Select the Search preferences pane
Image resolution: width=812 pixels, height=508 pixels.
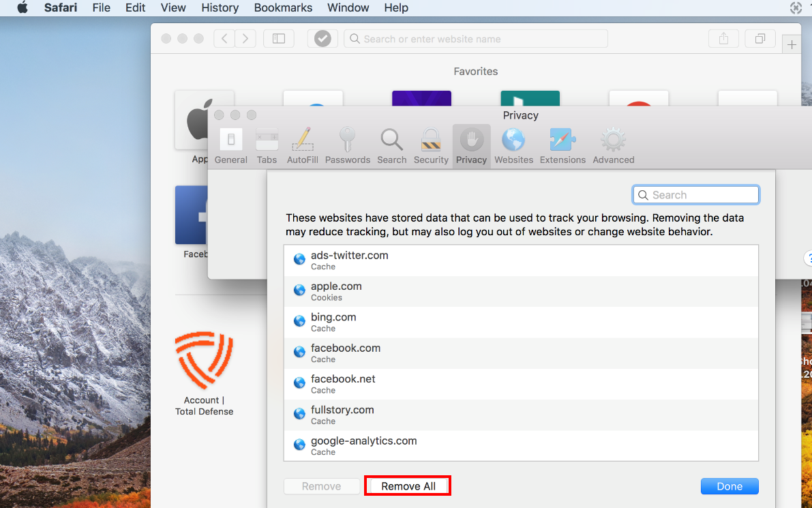[x=391, y=146]
